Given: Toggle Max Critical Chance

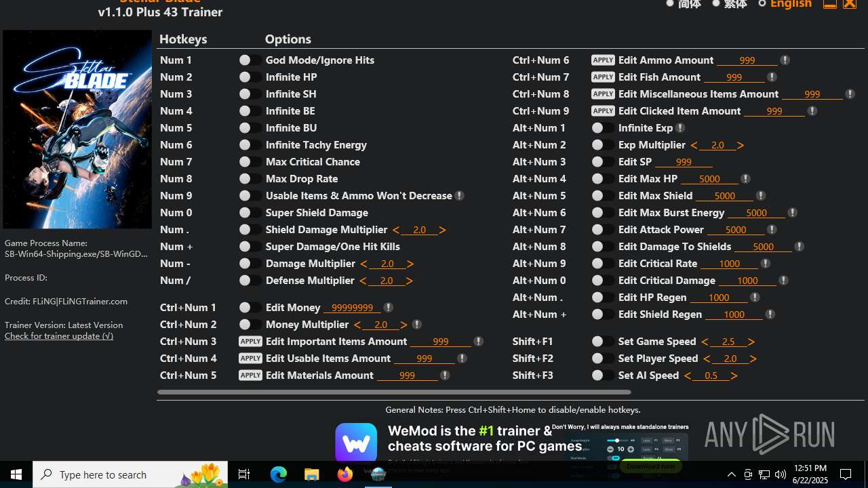Looking at the screenshot, I should [250, 162].
